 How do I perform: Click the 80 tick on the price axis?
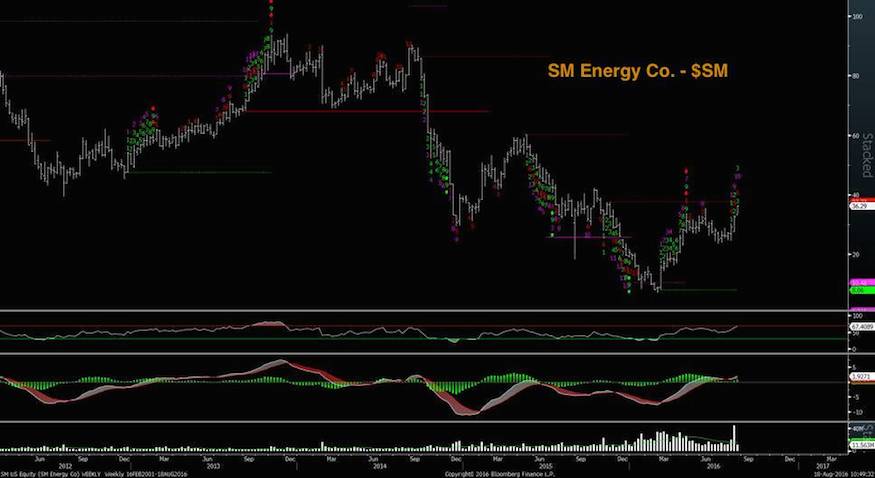click(854, 76)
